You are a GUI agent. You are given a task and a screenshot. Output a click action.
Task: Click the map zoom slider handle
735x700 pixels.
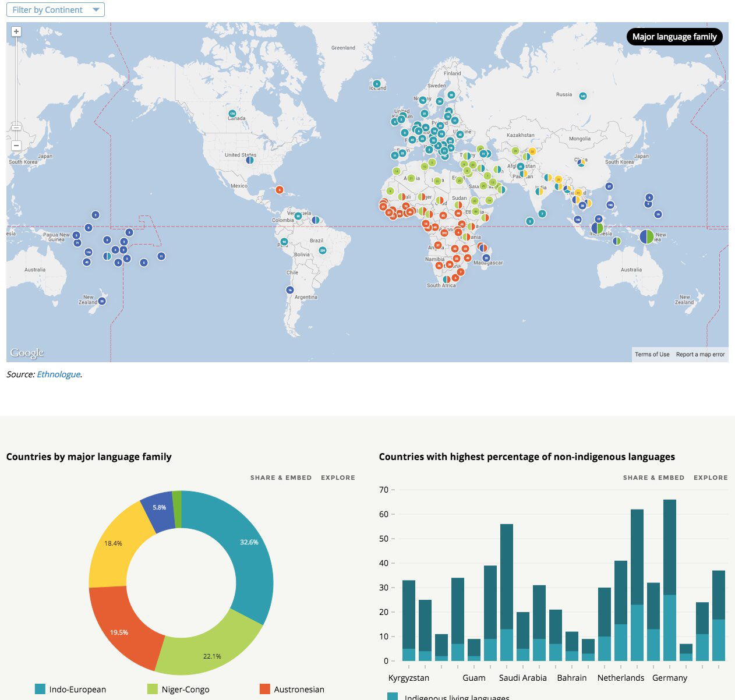coord(16,128)
